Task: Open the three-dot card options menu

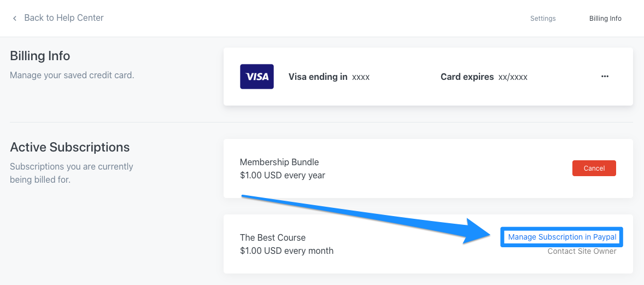Action: click(x=605, y=77)
